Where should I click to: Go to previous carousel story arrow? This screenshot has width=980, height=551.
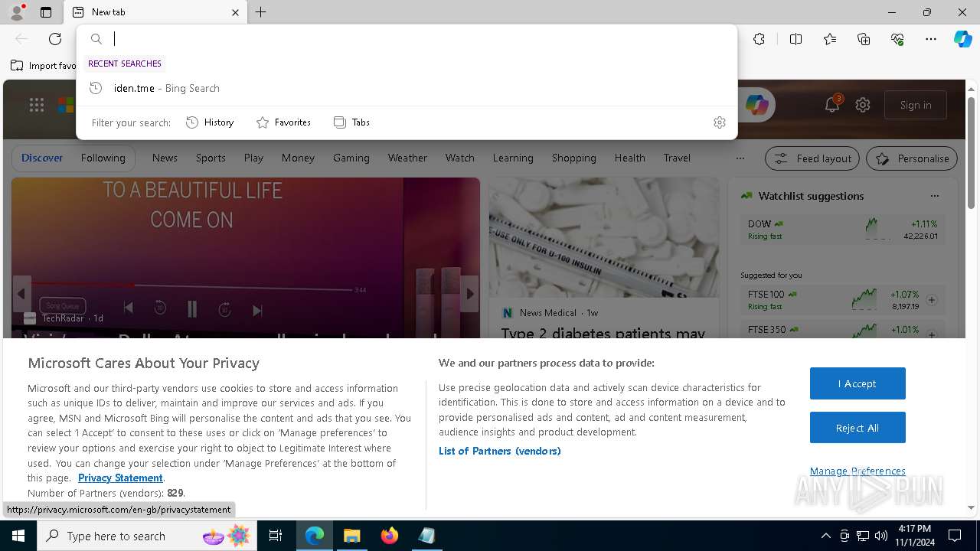click(x=21, y=294)
